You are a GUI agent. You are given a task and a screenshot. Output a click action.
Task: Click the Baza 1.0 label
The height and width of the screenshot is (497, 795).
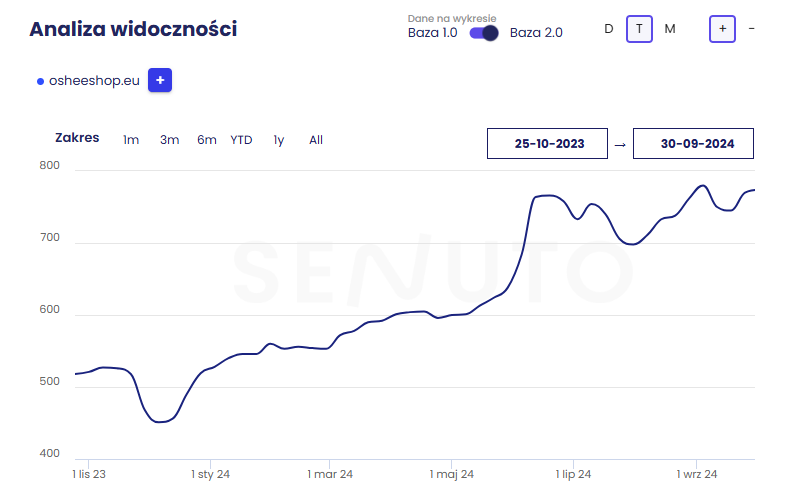(434, 33)
